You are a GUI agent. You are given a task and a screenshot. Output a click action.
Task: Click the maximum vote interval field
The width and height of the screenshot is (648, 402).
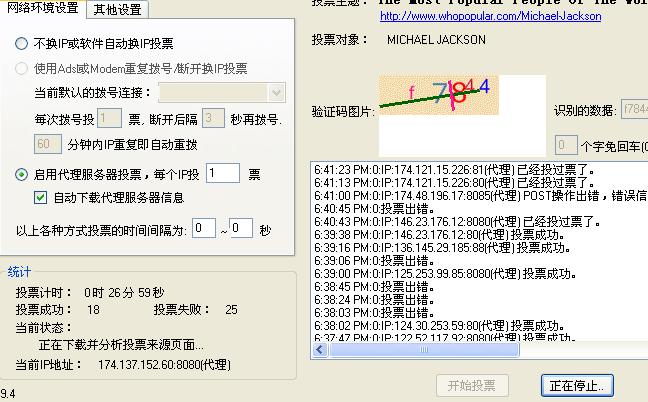tap(240, 229)
